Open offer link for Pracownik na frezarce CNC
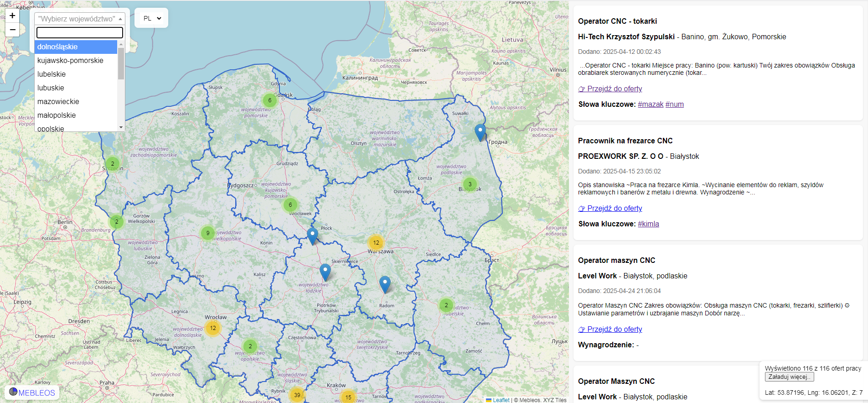Screen dimensions: 868x403 [610, 209]
